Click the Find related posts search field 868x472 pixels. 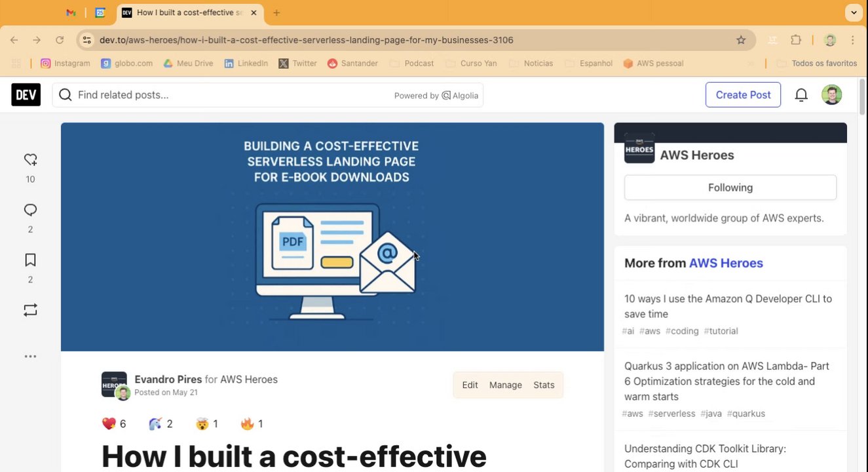(267, 95)
